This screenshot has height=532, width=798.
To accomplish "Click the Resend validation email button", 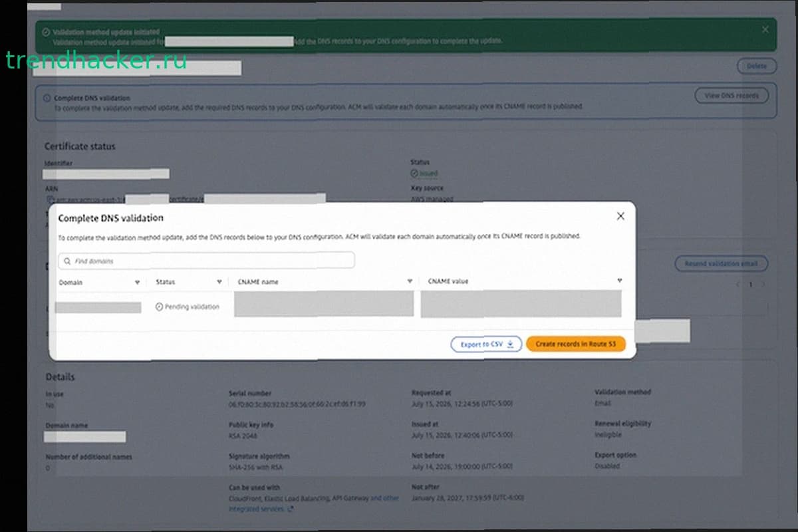I will point(722,264).
